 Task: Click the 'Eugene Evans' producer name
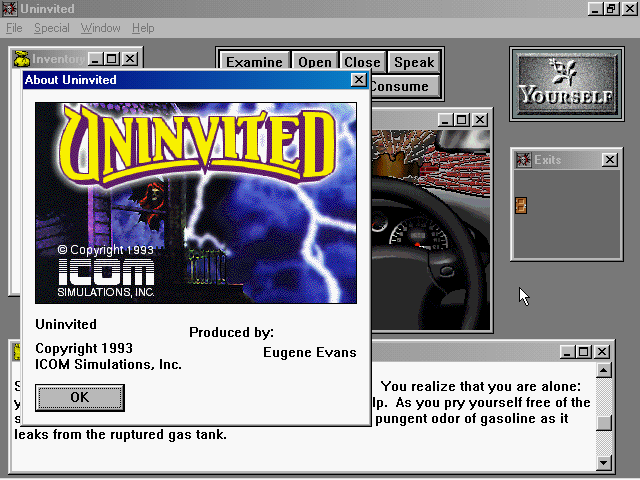click(x=309, y=352)
